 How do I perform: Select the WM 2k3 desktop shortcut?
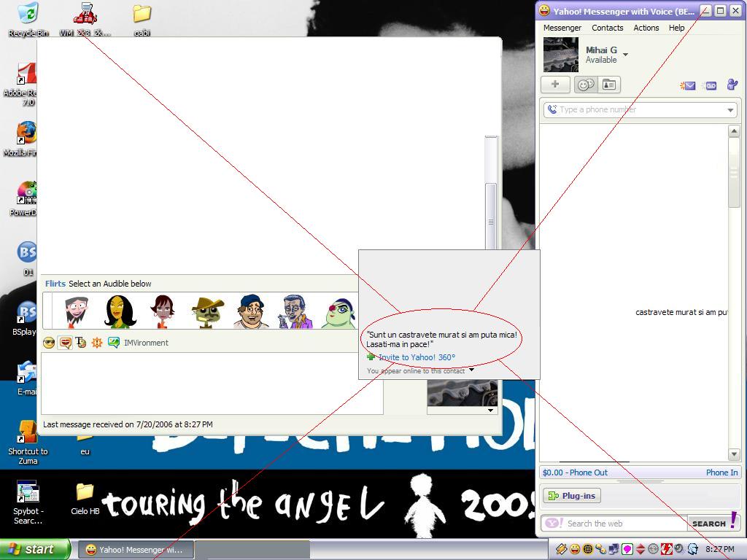(85, 20)
